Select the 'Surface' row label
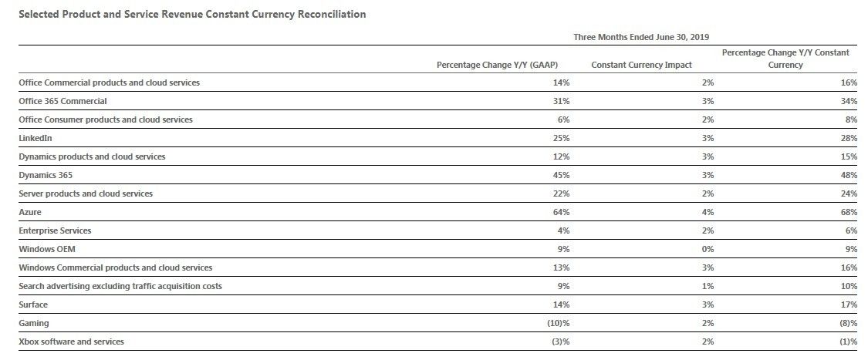 click(x=32, y=304)
